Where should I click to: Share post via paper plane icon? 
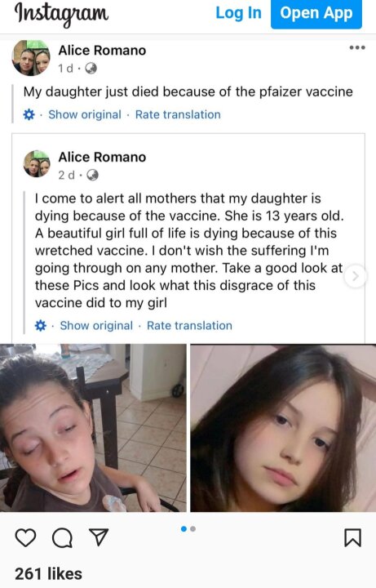coord(99,537)
